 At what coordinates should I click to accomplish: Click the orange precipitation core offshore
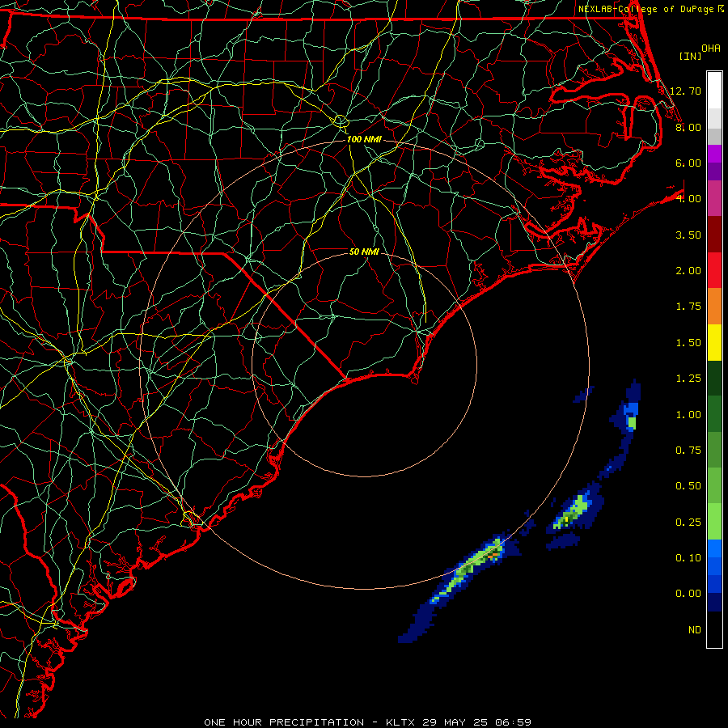tap(493, 554)
